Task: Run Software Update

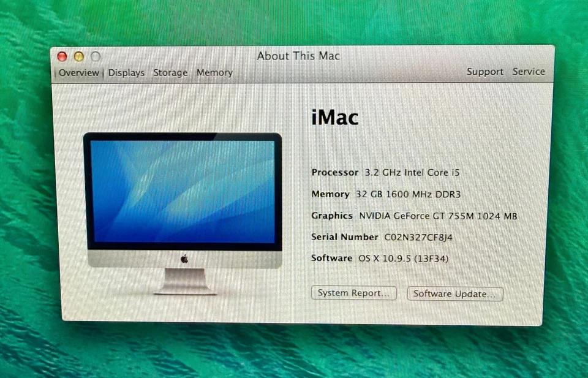Action: pos(454,293)
